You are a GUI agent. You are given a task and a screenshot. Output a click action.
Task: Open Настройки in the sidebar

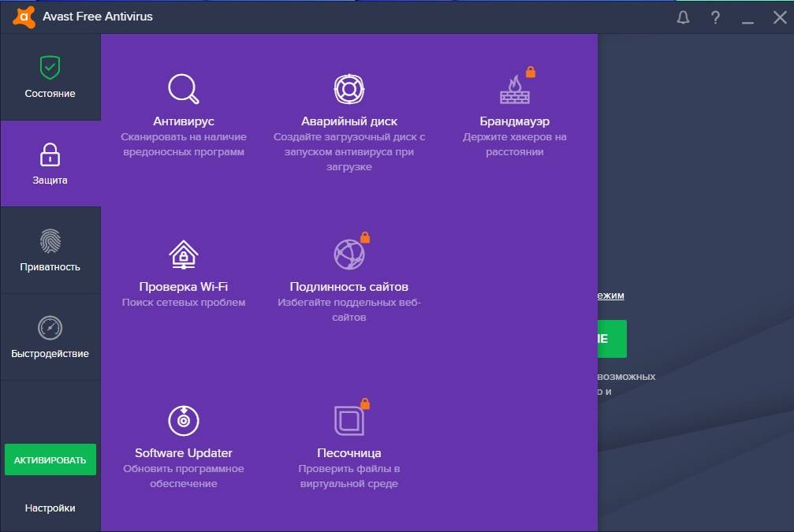tap(50, 508)
